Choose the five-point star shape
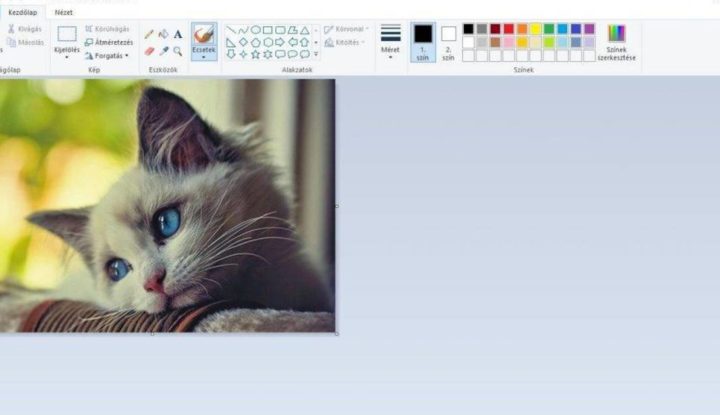Image resolution: width=720 pixels, height=415 pixels. coord(255,54)
